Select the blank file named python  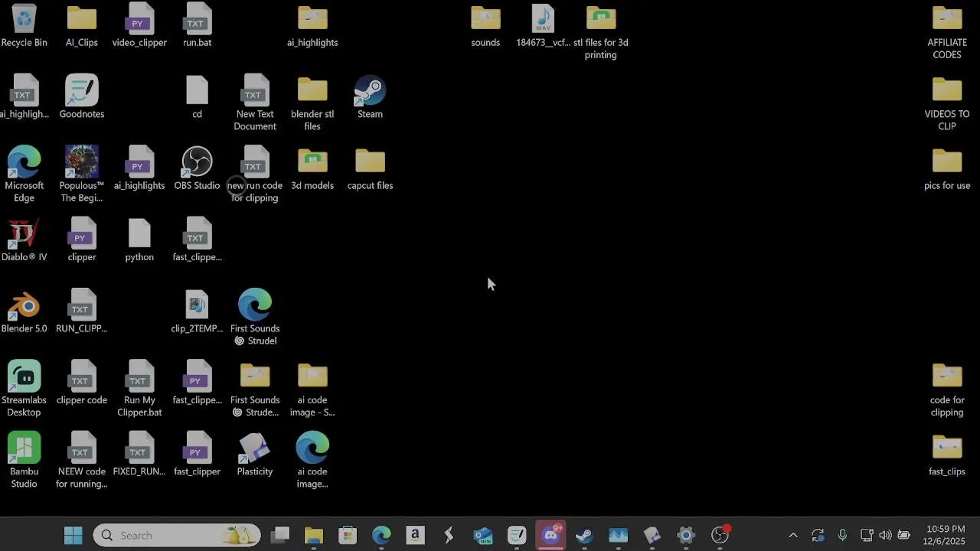tap(139, 240)
